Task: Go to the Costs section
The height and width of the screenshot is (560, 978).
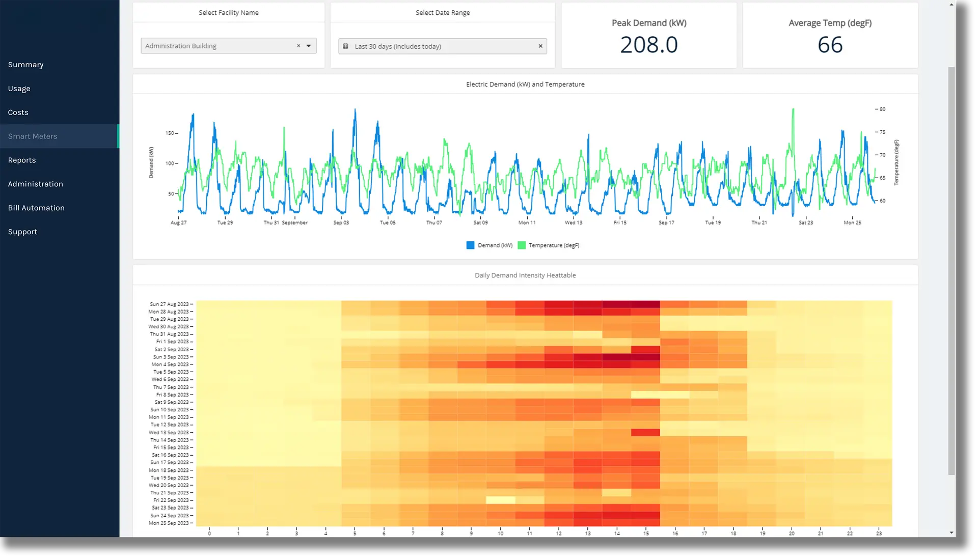Action: click(18, 112)
